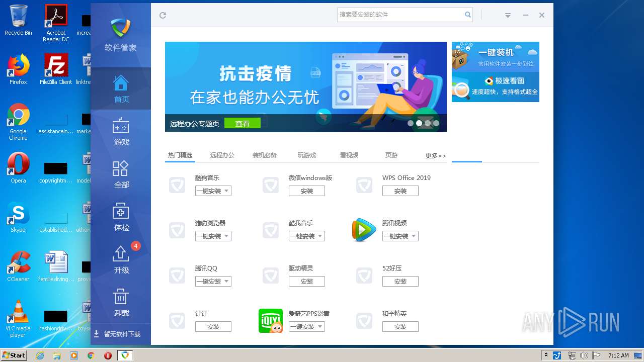Open the taskbar file explorer folder
The height and width of the screenshot is (362, 644).
tap(57, 355)
